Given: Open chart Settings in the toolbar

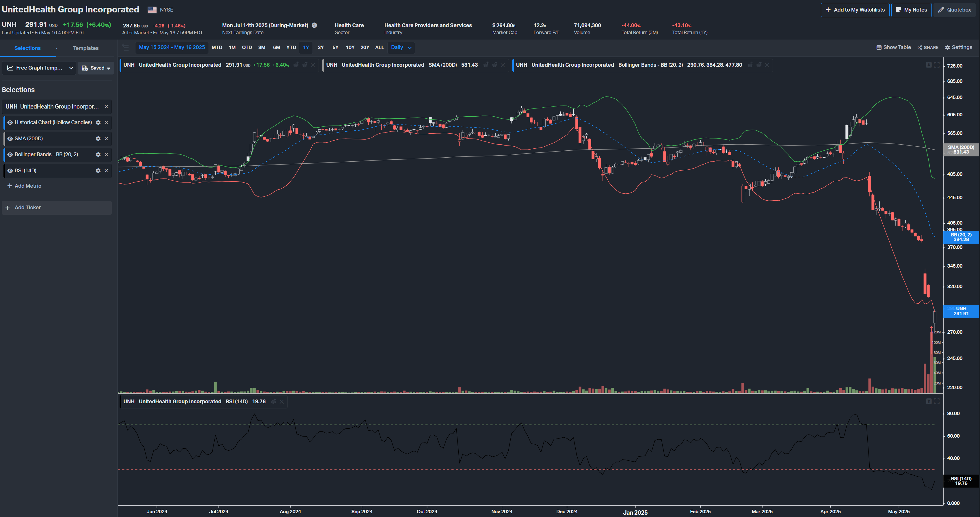Looking at the screenshot, I should tap(958, 48).
